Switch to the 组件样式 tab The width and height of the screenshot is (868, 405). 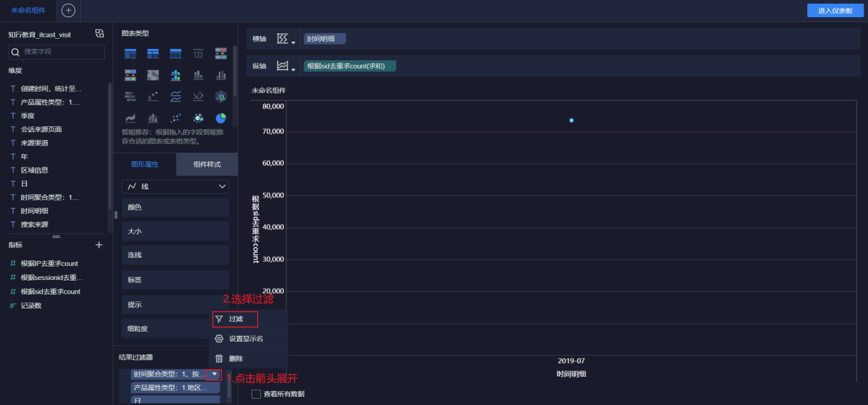[x=207, y=164]
